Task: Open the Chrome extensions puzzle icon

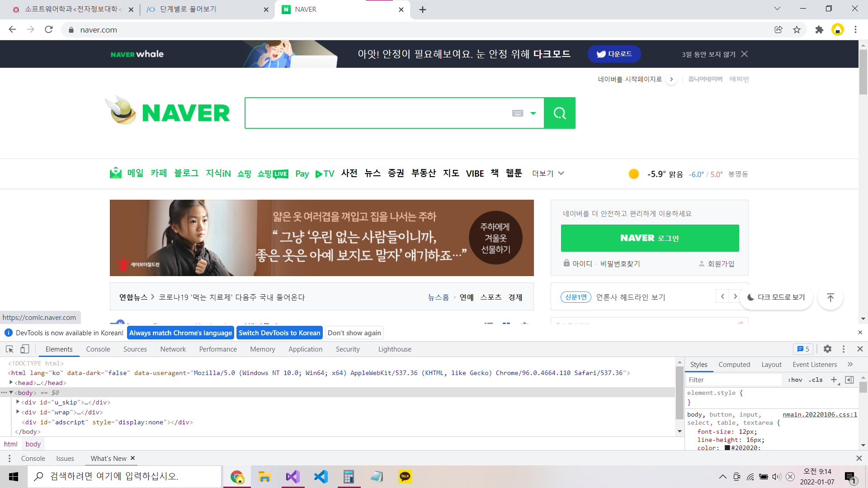Action: (819, 30)
